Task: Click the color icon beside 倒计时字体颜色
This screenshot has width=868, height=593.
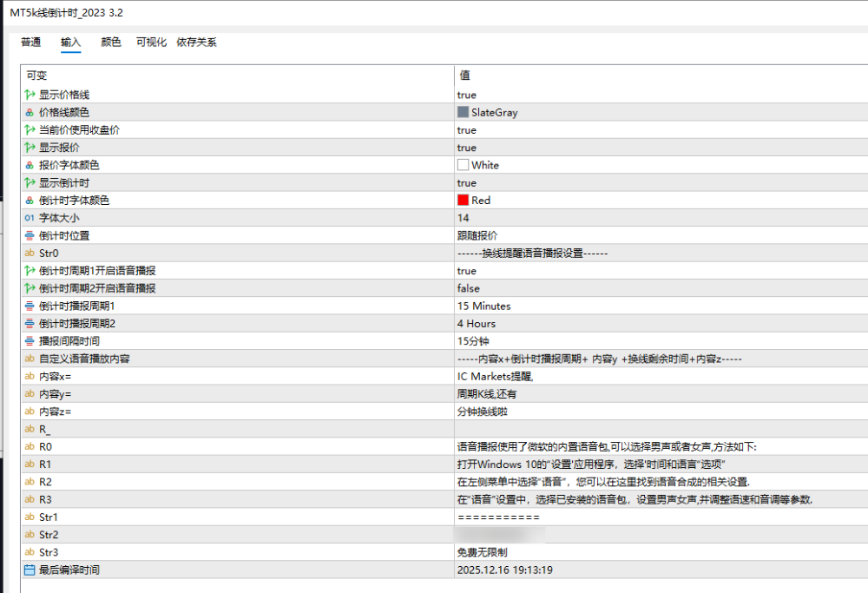Action: click(30, 201)
